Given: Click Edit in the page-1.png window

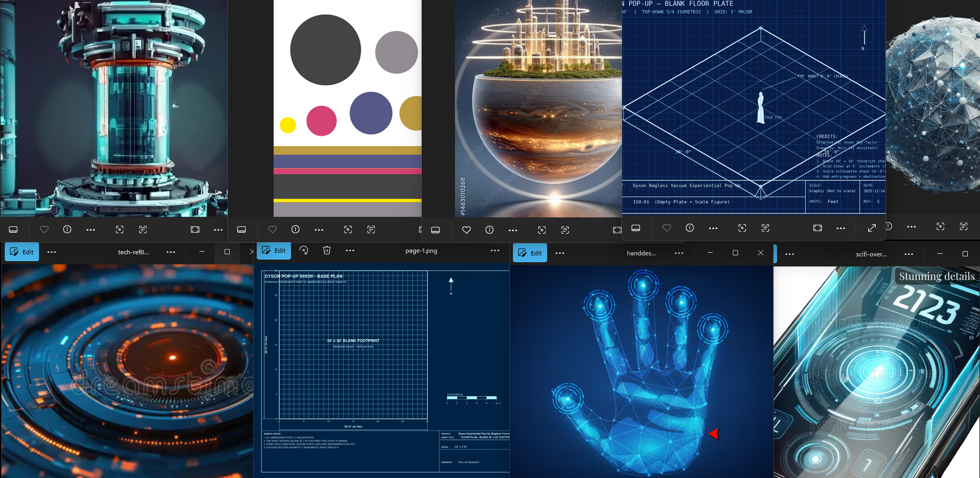Looking at the screenshot, I should pyautogui.click(x=274, y=251).
